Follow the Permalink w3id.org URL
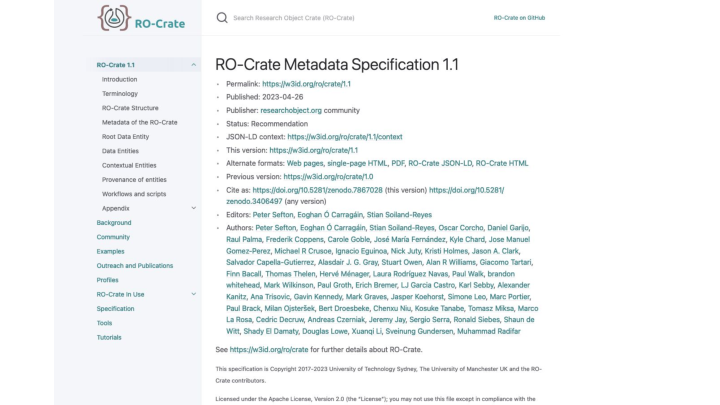Image resolution: width=720 pixels, height=405 pixels. 306,84
